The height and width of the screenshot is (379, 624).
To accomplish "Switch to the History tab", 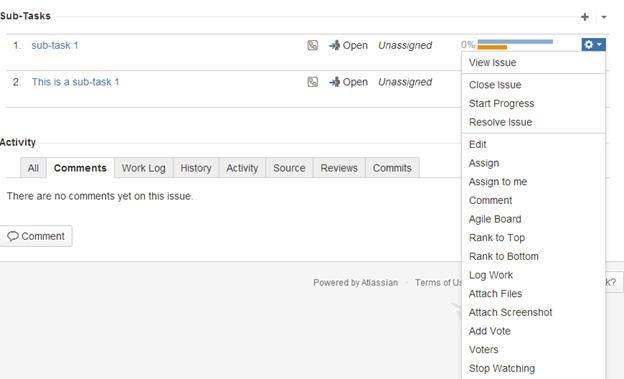I will [196, 168].
